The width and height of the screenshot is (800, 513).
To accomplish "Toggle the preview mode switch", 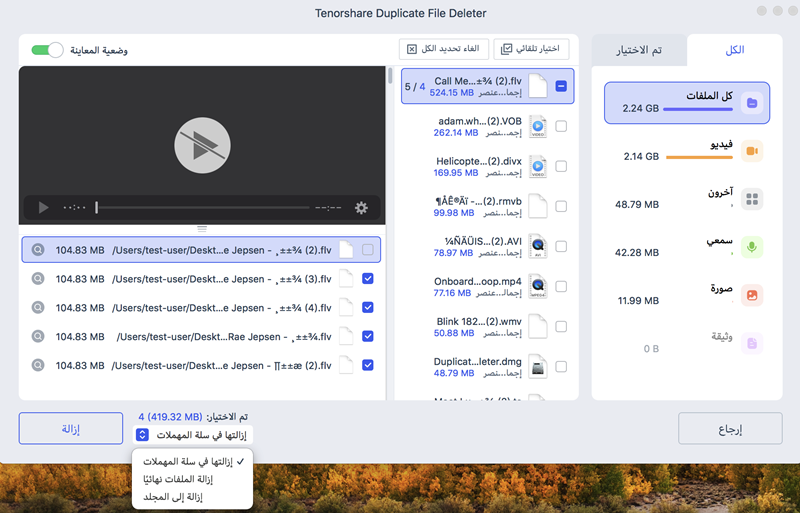I will (x=47, y=50).
